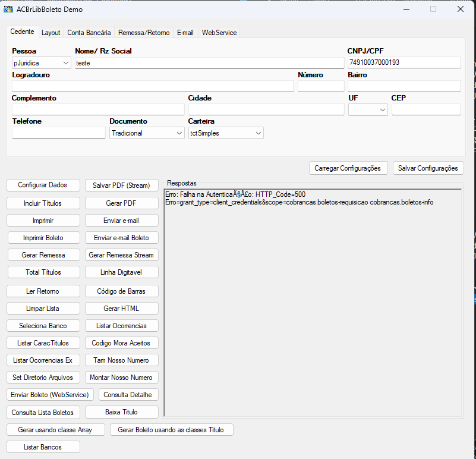
Task: Click the Consulta Lista Boletos button
Action: [43, 412]
